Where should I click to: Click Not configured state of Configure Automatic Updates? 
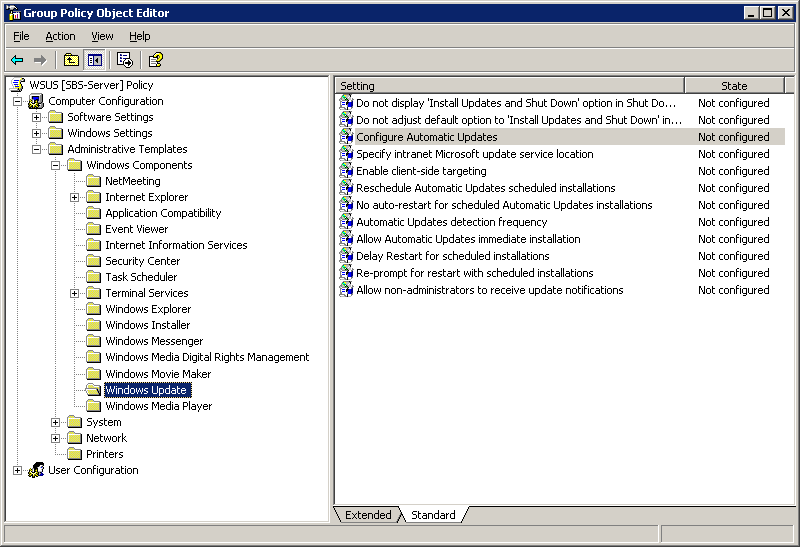point(734,137)
